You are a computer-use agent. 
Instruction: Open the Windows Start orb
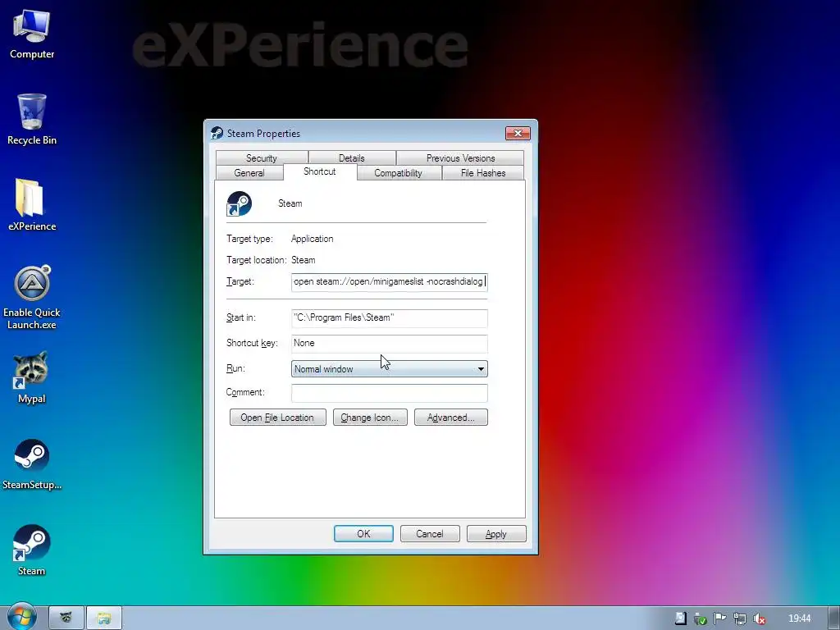(x=21, y=617)
